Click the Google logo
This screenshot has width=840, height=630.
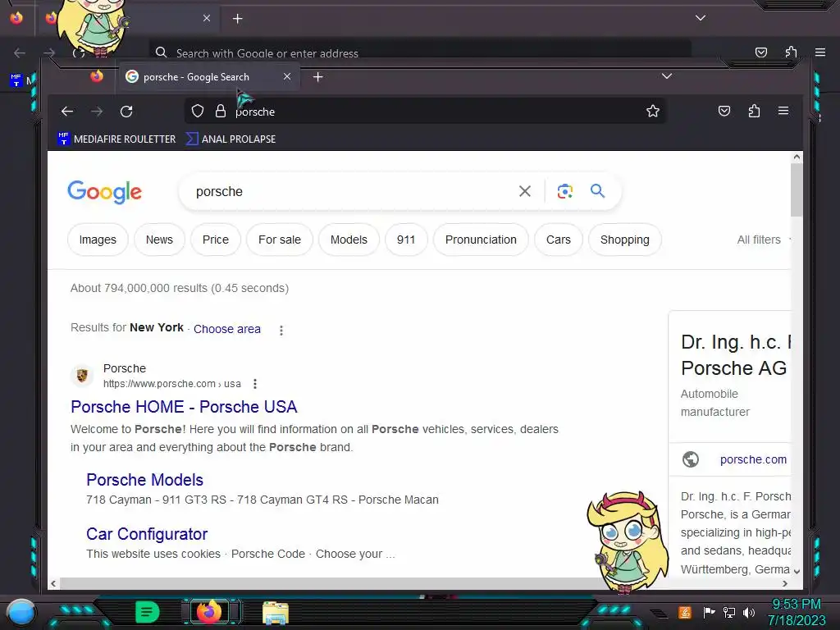pyautogui.click(x=104, y=192)
